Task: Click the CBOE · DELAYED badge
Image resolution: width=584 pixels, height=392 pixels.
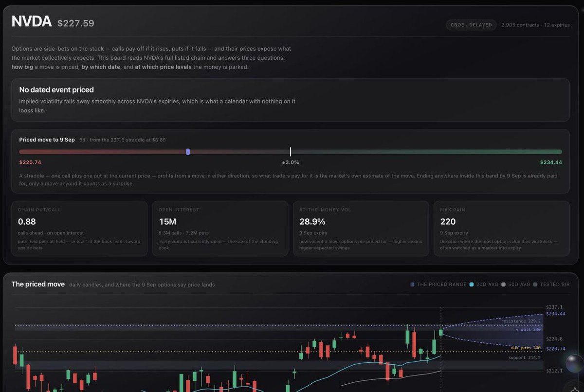Action: [471, 25]
